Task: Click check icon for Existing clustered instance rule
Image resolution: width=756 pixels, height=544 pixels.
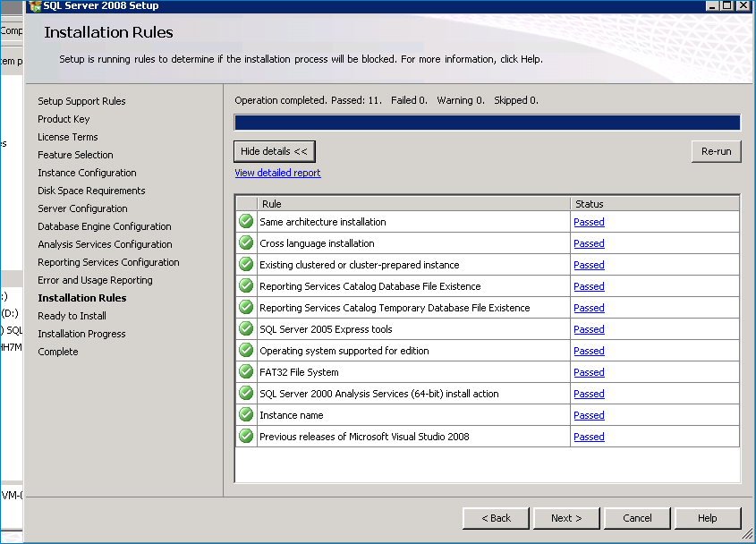Action: (246, 264)
